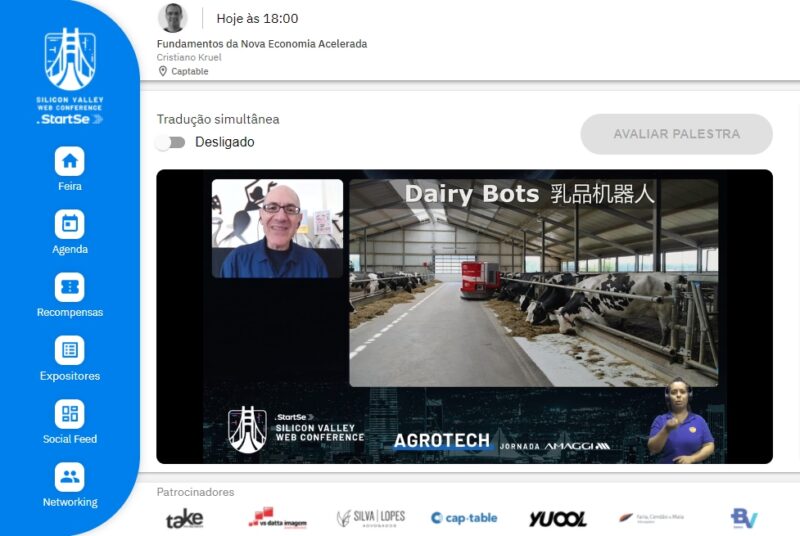Open the Feira home icon

pyautogui.click(x=70, y=161)
